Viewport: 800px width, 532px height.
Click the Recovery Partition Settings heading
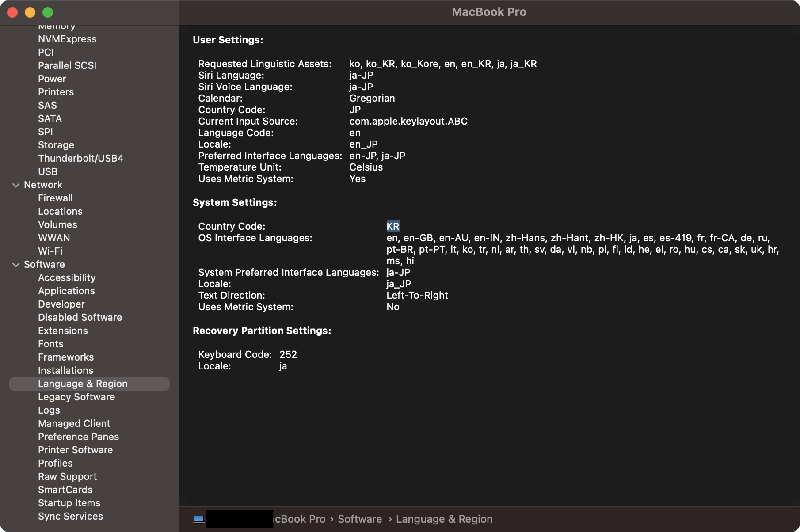click(262, 331)
